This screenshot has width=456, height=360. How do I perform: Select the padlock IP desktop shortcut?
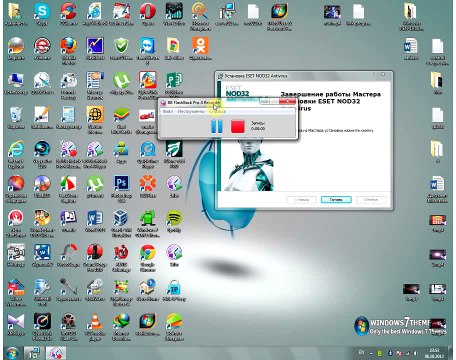174,289
